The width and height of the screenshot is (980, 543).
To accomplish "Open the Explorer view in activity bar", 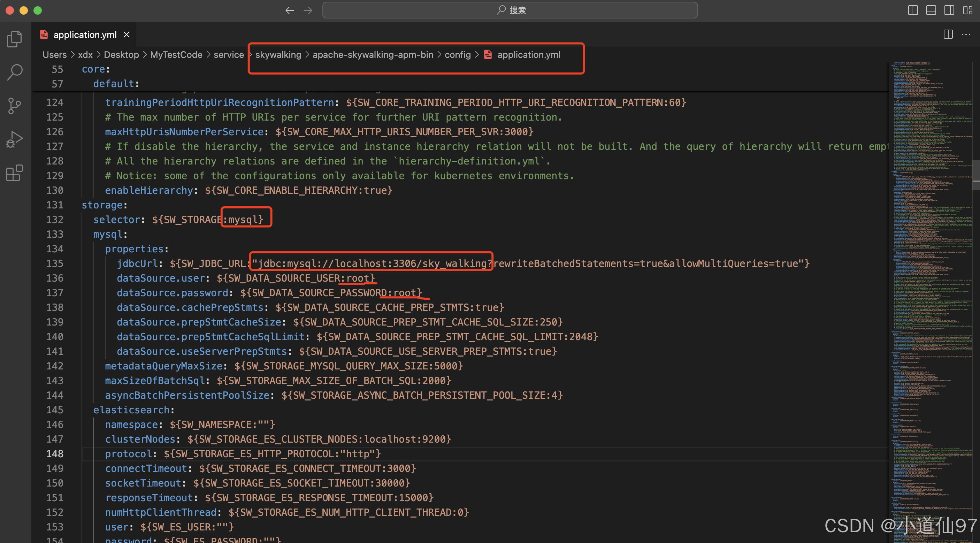I will (x=15, y=39).
